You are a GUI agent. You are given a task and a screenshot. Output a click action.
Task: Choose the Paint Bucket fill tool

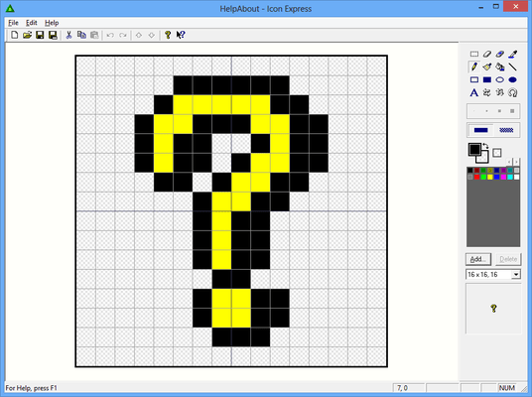pos(500,66)
